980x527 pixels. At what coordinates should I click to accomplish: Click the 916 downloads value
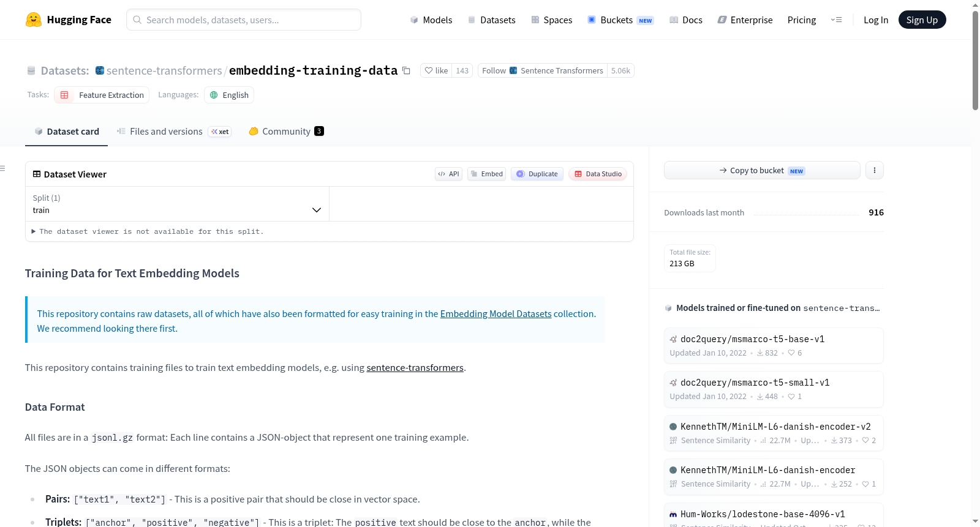(876, 212)
